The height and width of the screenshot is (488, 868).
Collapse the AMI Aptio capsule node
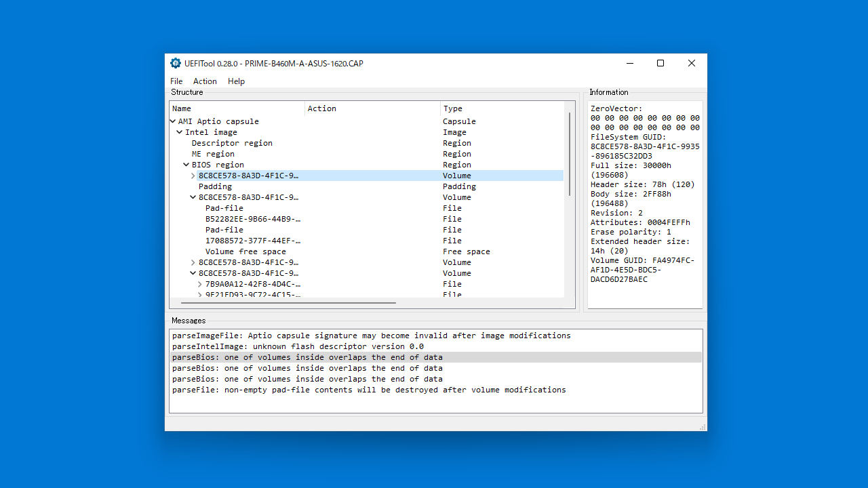tap(173, 121)
